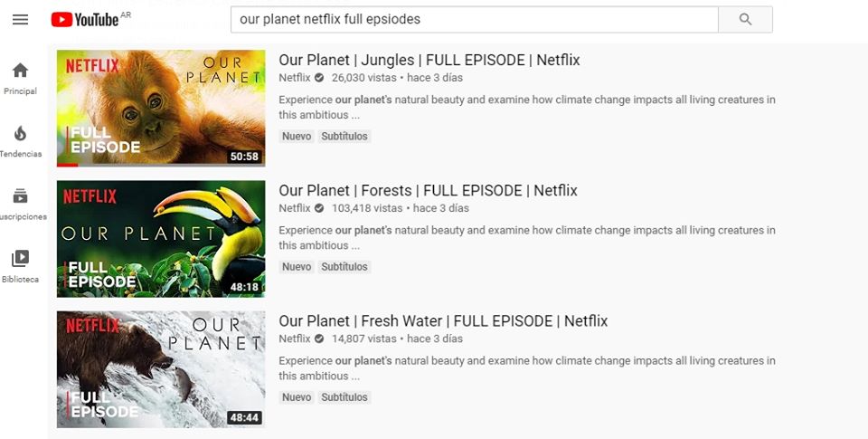
Task: Open 'Our Planet | Forests' video title
Action: (x=428, y=191)
